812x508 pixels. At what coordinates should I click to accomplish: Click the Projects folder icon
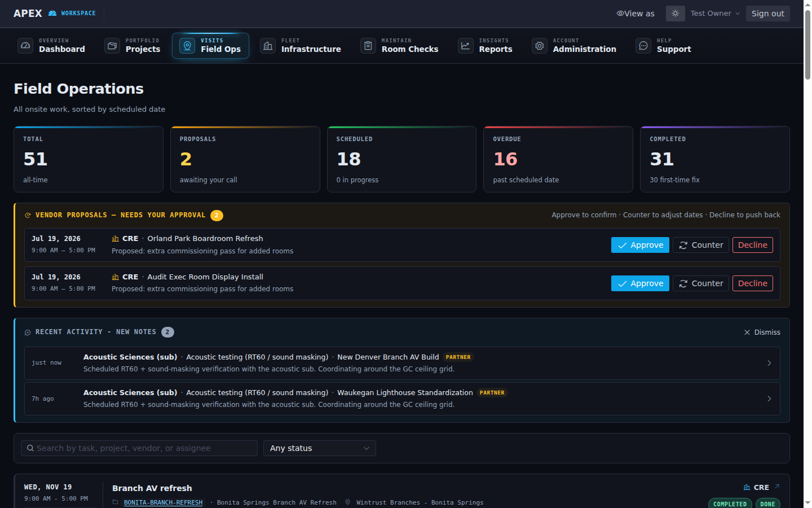(x=112, y=46)
